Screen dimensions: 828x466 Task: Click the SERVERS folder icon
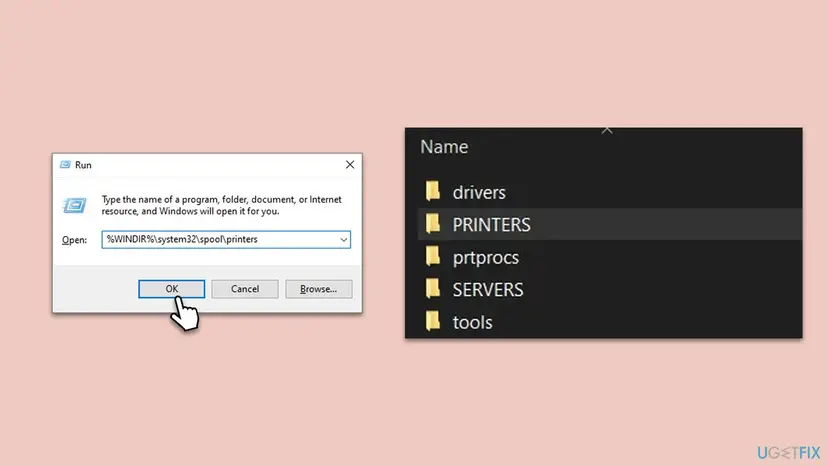[433, 289]
